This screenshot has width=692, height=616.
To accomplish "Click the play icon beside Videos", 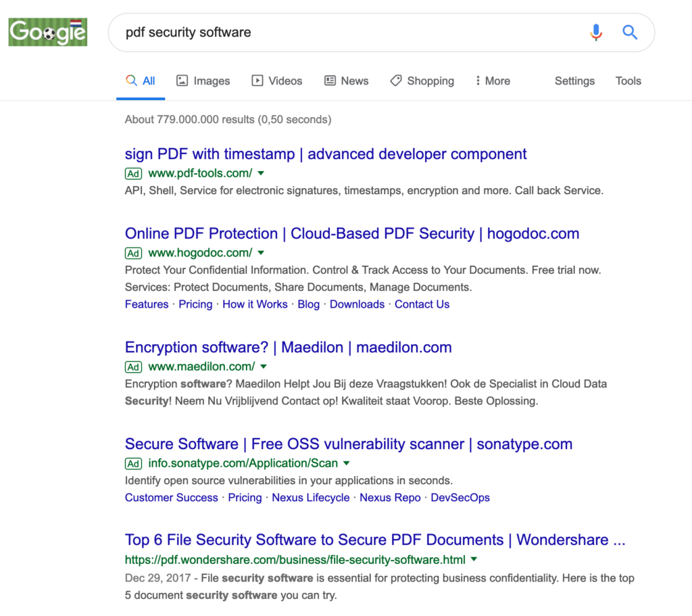I will (x=257, y=80).
